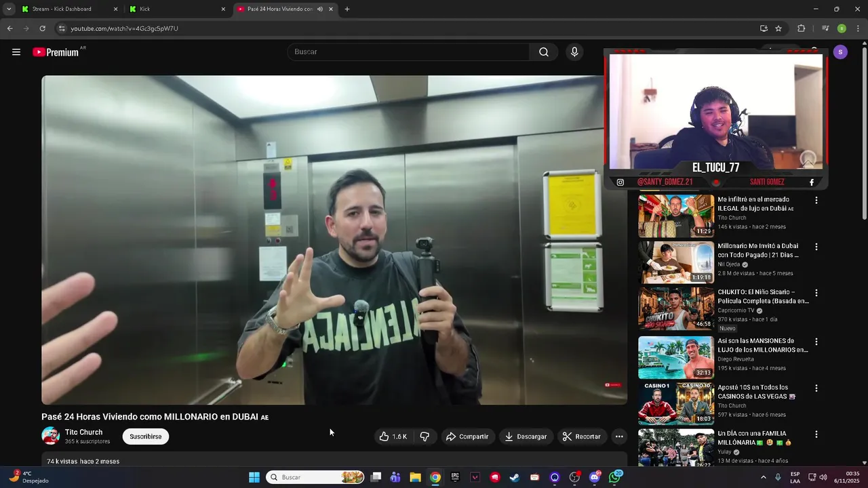This screenshot has width=868, height=488.
Task: Start voice search with microphone icon
Action: (x=574, y=52)
